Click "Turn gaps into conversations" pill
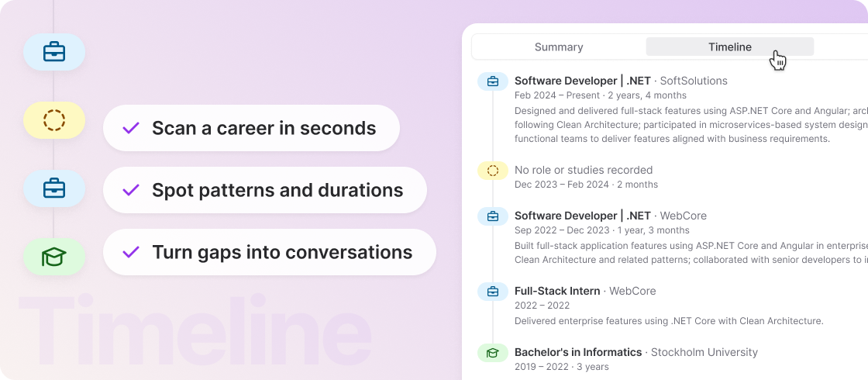The width and height of the screenshot is (868, 380). [x=270, y=252]
